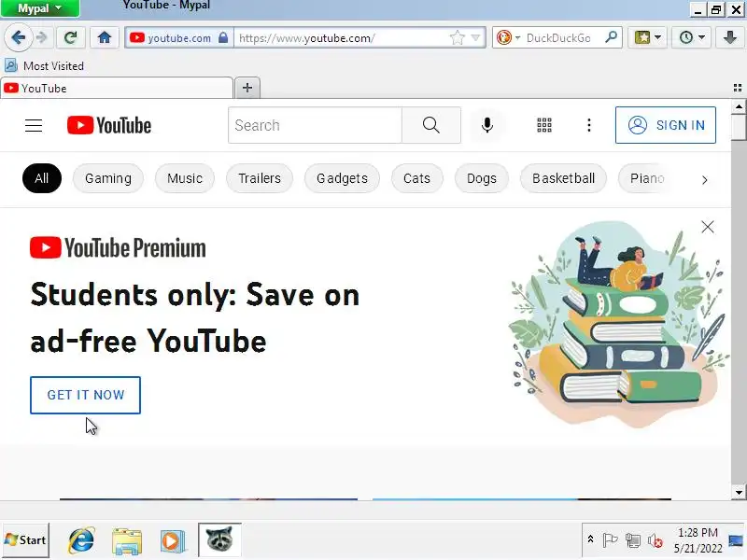Click the SIGN IN button

click(666, 125)
